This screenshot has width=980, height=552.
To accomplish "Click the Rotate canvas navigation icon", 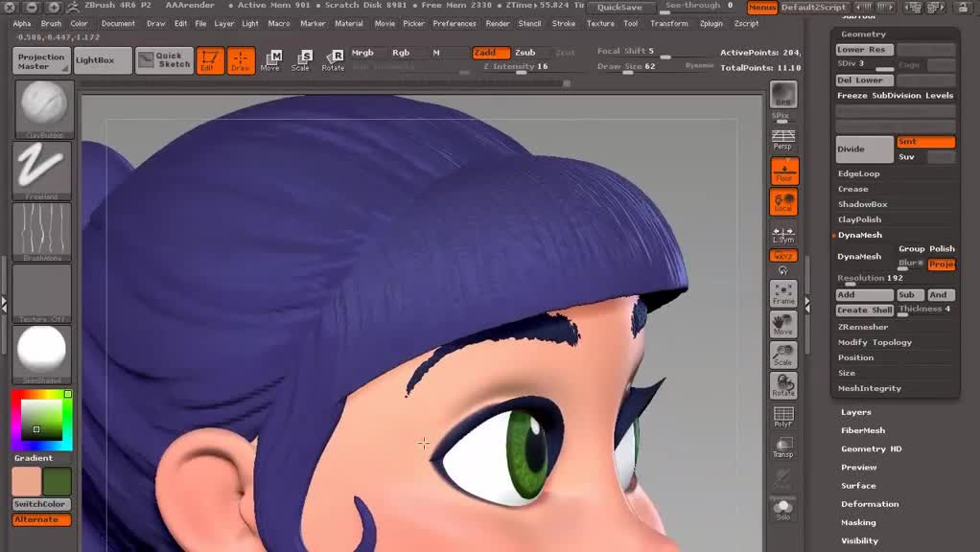I will (783, 386).
